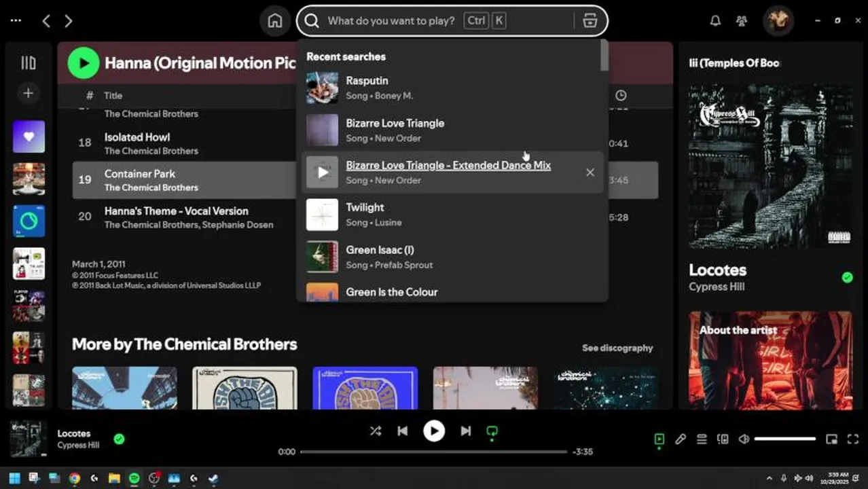Skip to next track
This screenshot has width=868, height=489.
coord(465,431)
